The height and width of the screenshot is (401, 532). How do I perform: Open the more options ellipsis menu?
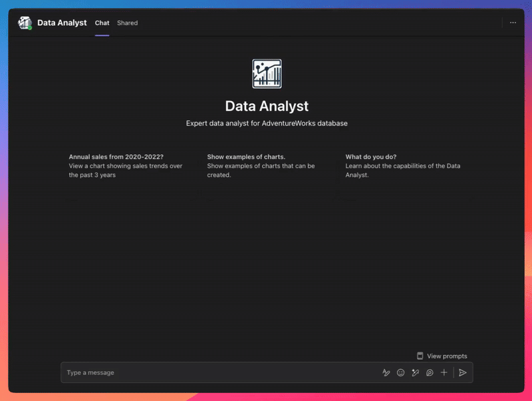point(513,23)
